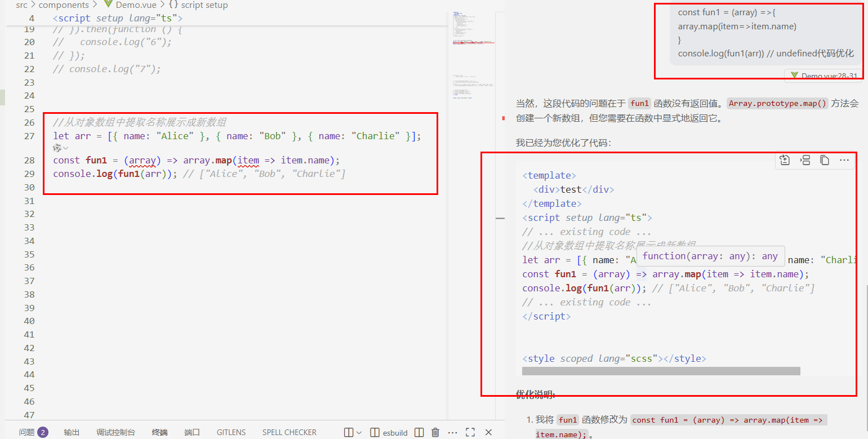Click 'Demo.vue' breadcrumb item
868x439 pixels.
tap(136, 5)
